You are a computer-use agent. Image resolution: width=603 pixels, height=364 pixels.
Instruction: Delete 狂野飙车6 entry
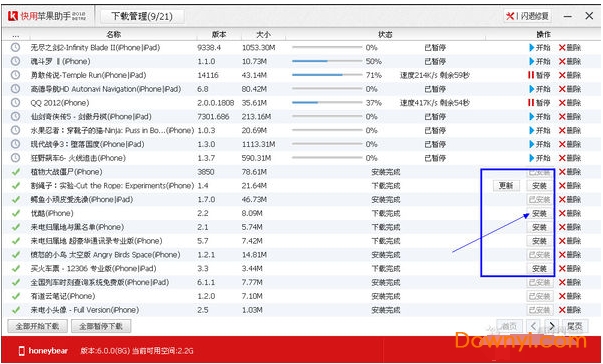pos(570,158)
